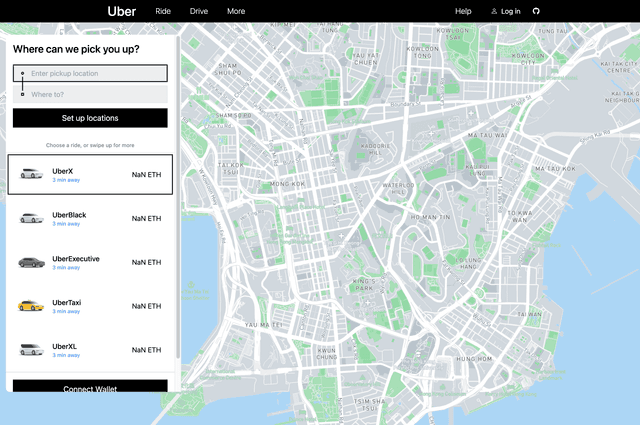Viewport: 640px width, 425px height.
Task: Click MA TAU WAI label on map
Action: (488, 135)
